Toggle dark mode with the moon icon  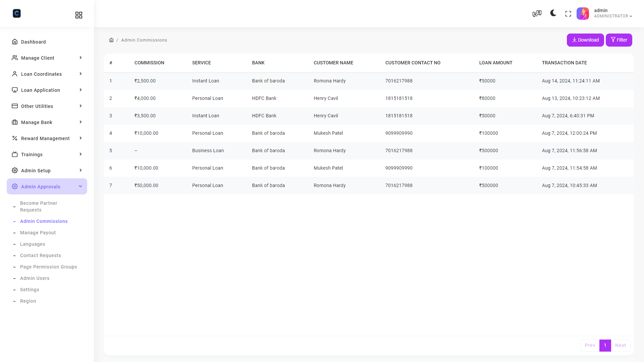[x=552, y=13]
